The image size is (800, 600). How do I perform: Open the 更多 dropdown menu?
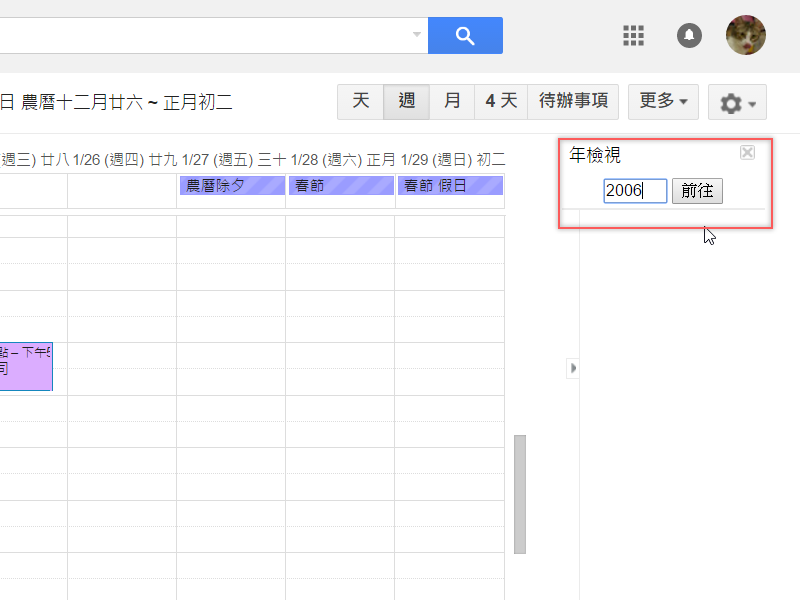click(663, 101)
